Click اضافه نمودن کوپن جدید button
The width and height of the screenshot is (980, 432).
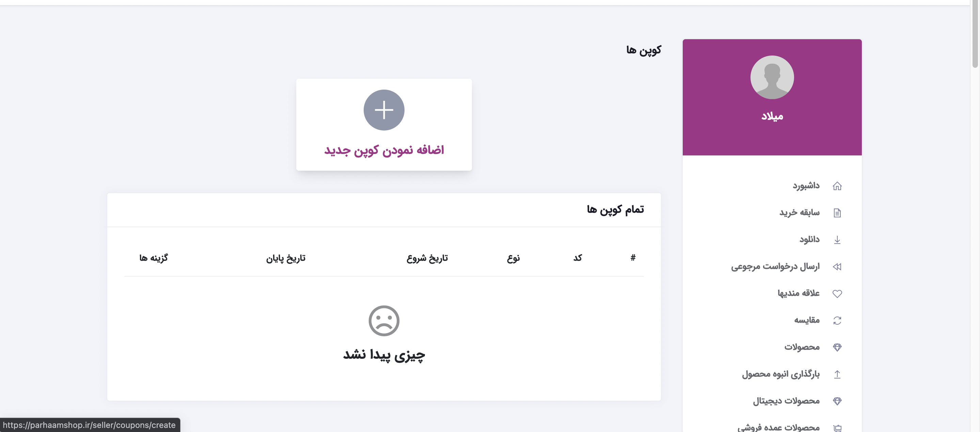click(383, 150)
